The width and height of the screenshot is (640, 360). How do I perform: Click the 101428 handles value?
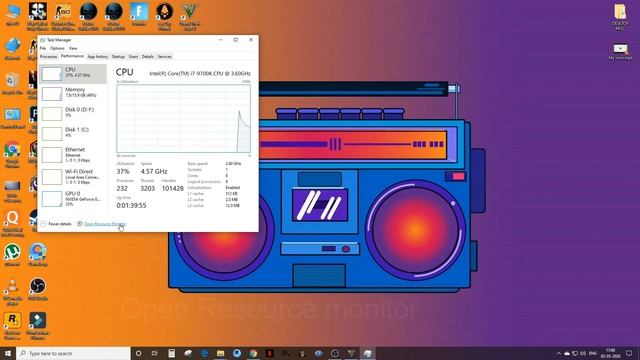click(173, 189)
